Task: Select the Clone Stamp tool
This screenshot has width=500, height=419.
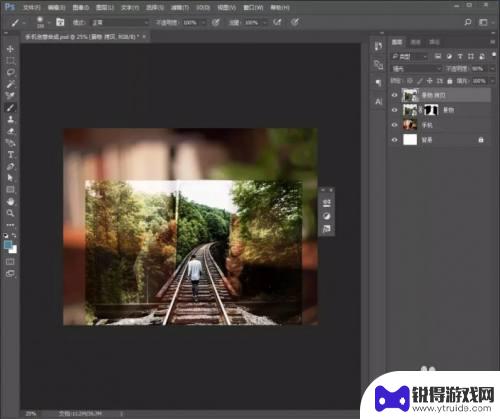Action: (10, 119)
